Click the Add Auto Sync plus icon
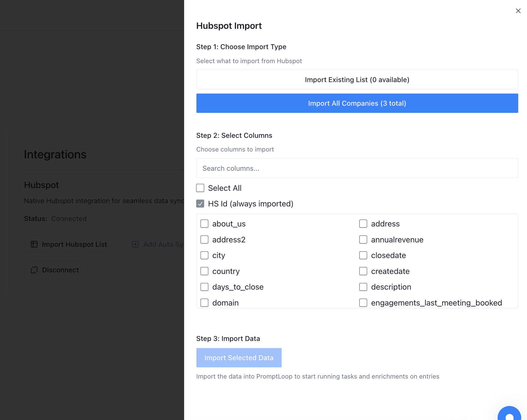 (x=135, y=244)
